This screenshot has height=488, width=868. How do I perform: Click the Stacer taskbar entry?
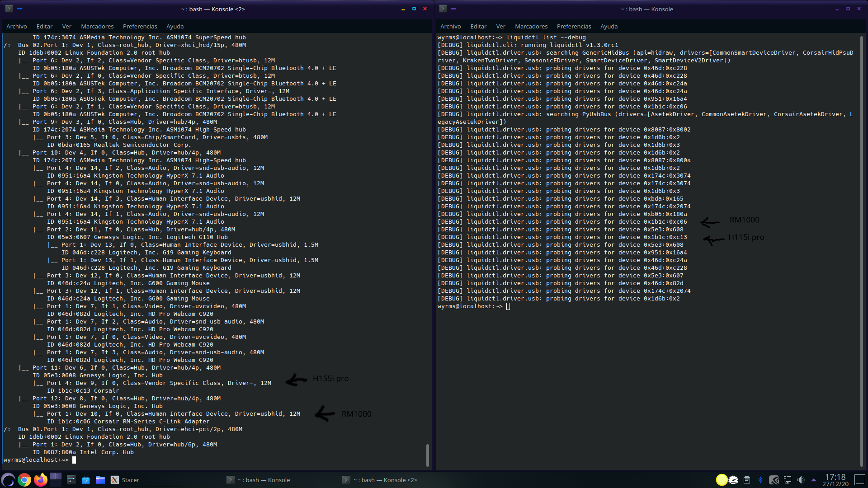tap(131, 480)
